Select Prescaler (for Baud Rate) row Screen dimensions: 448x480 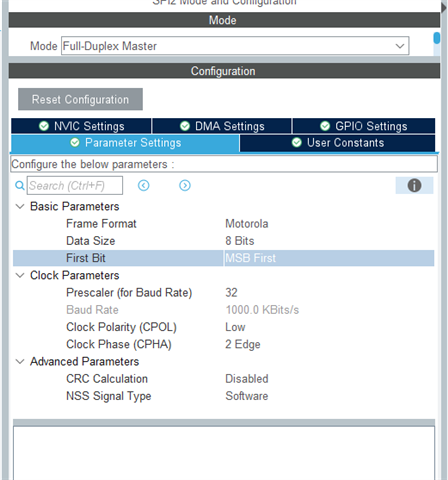[224, 293]
